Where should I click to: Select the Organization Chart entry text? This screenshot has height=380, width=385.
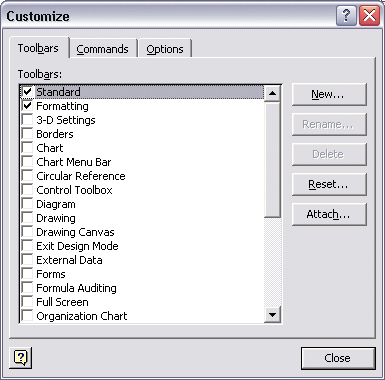(x=82, y=316)
